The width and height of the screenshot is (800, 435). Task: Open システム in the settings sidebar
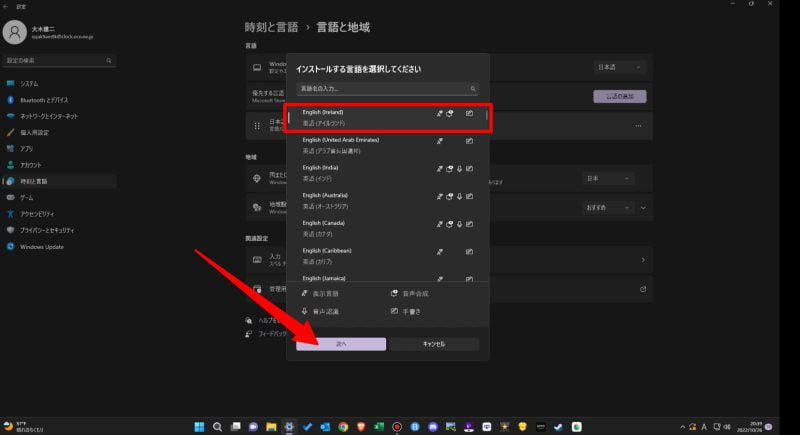tap(29, 83)
